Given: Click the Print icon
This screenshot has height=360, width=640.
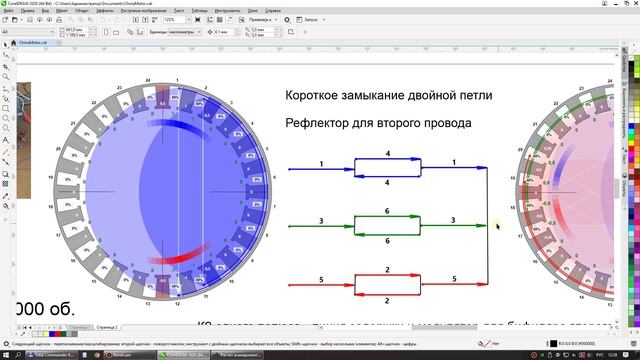Looking at the screenshot, I should coord(59,20).
